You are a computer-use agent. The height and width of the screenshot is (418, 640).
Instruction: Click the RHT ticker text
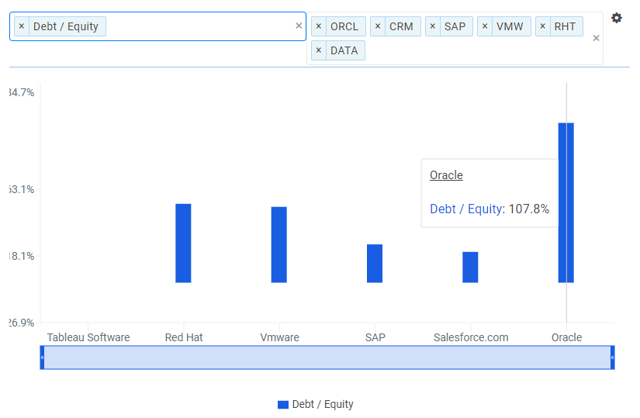tap(565, 27)
